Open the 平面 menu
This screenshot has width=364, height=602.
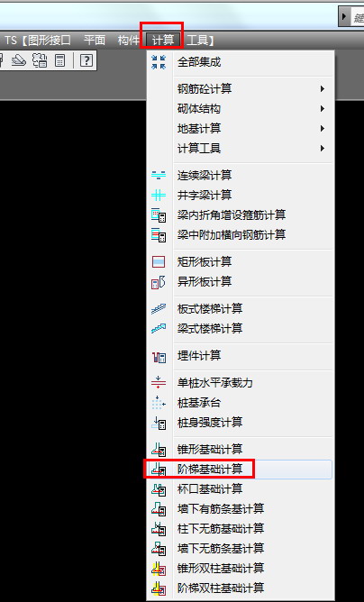coord(95,40)
